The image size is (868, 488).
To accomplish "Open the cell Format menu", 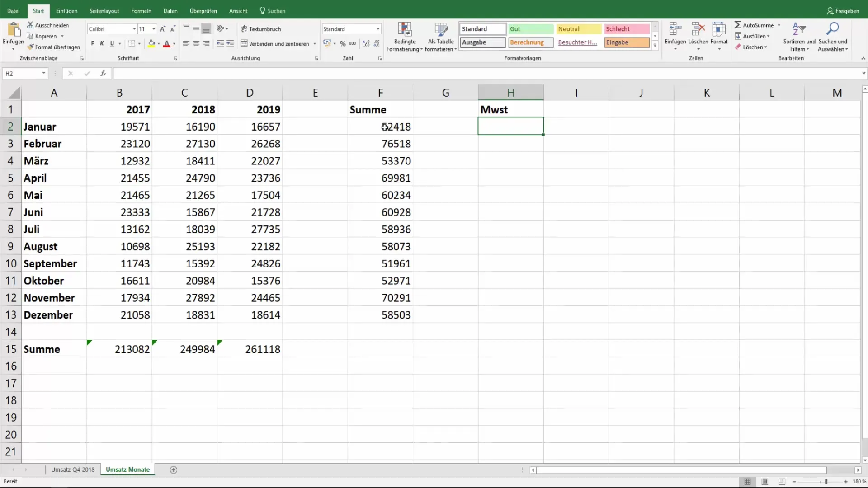I will tap(719, 37).
